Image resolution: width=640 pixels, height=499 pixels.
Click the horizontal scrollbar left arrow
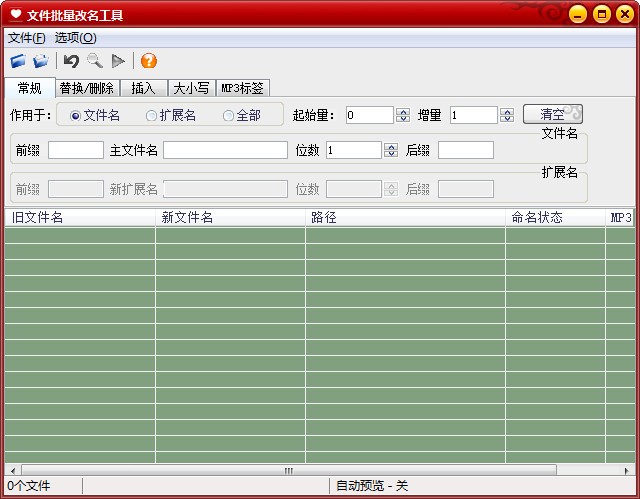pyautogui.click(x=13, y=471)
